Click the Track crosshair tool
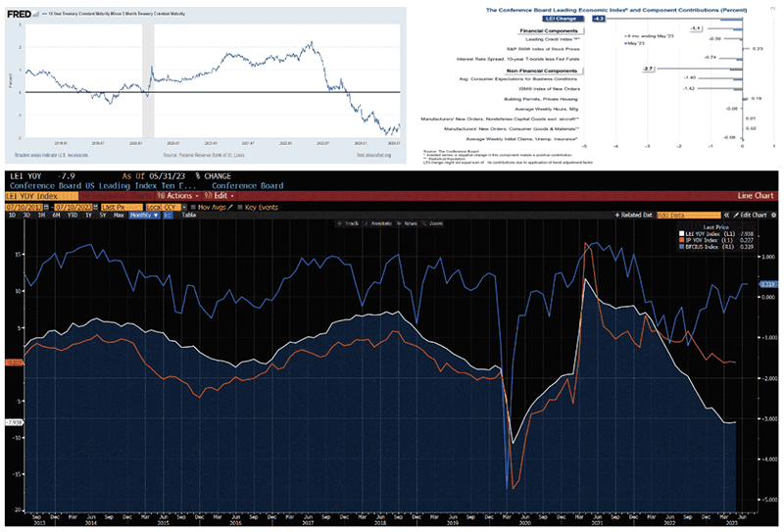Image resolution: width=784 pixels, height=532 pixels. 349,223
